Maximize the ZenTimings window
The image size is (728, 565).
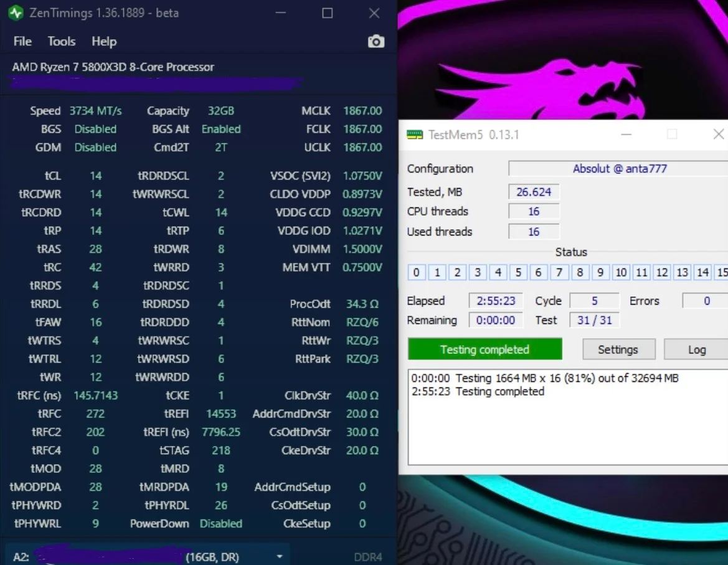(328, 13)
